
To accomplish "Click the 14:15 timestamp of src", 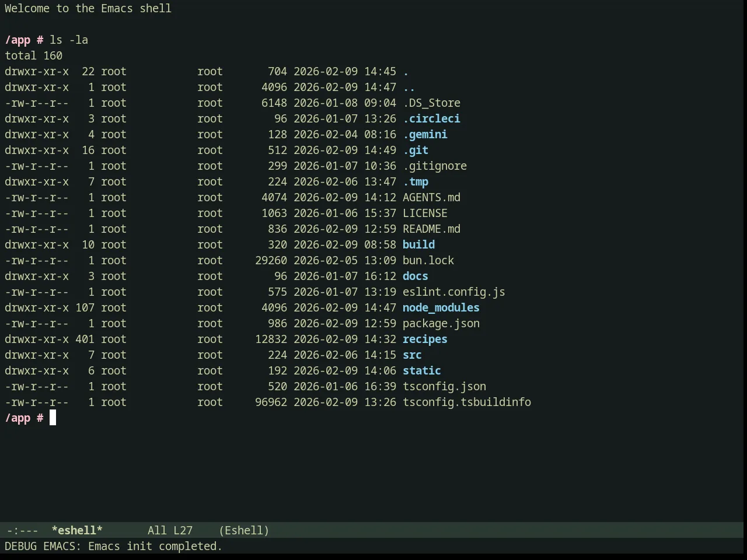I will tap(380, 355).
